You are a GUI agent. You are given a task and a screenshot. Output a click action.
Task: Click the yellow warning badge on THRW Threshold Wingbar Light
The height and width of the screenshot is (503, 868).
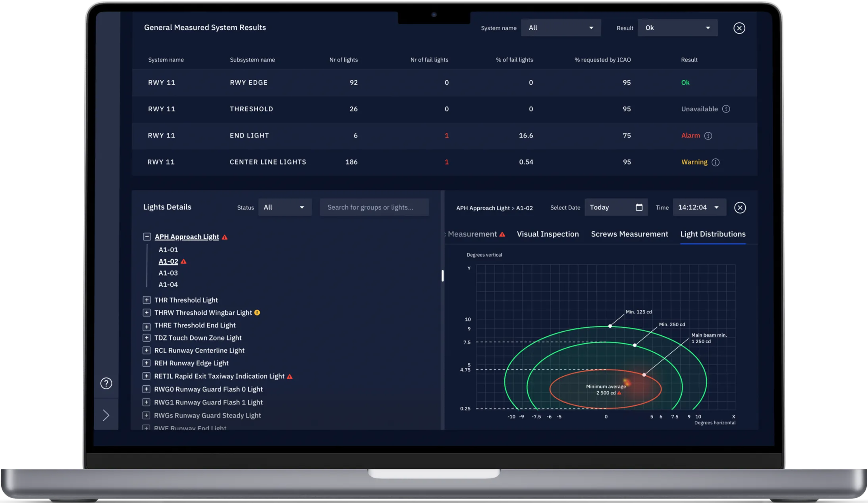coord(257,313)
